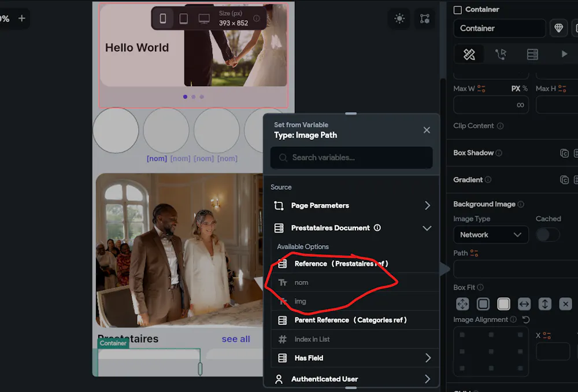Screen dimensions: 578x392
Task: Select the img field option
Action: point(355,301)
